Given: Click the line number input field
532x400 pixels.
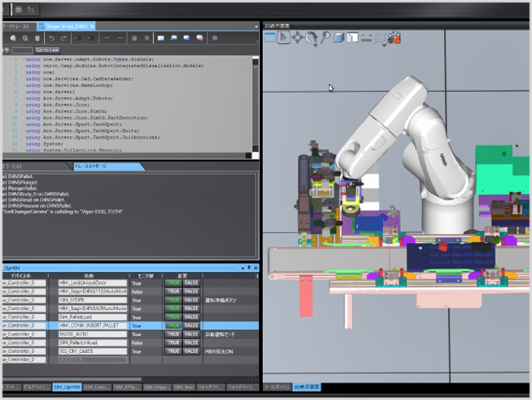Looking at the screenshot, I should (22, 50).
